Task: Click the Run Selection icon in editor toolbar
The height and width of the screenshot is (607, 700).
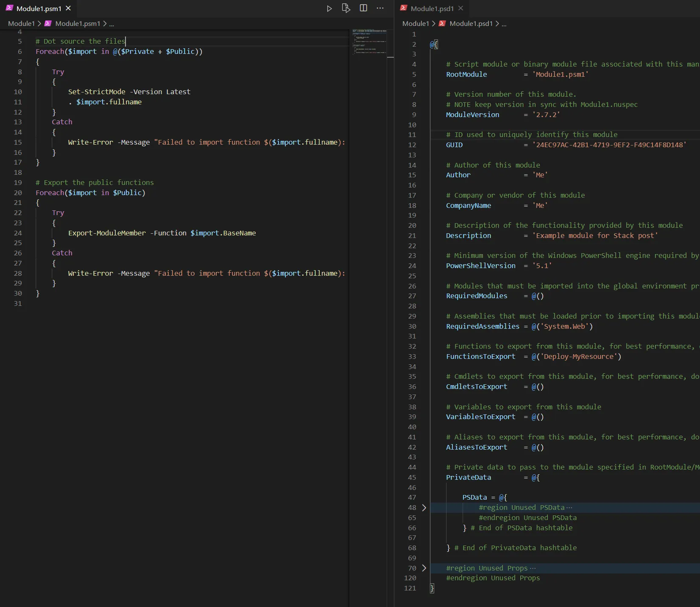Action: (x=346, y=8)
